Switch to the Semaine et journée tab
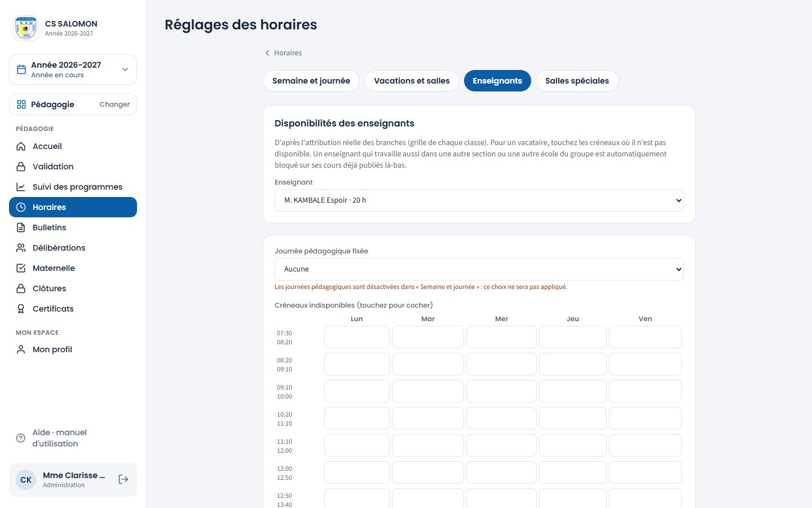 pyautogui.click(x=311, y=81)
